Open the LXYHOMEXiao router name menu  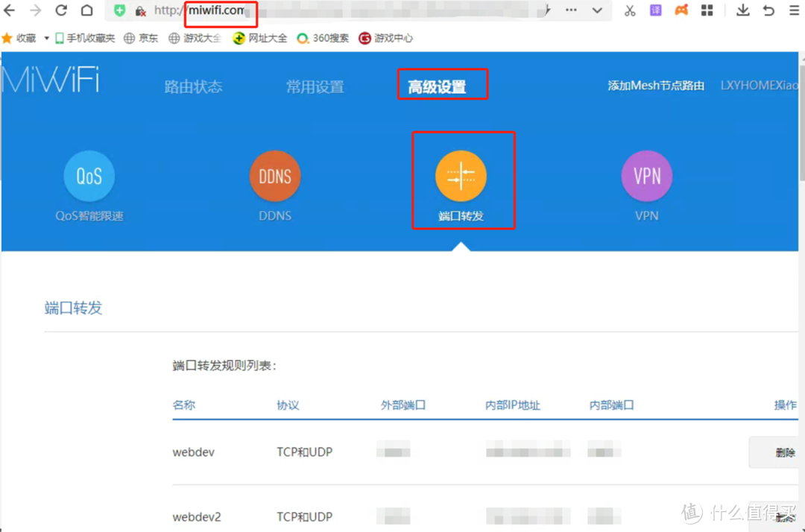click(x=760, y=85)
